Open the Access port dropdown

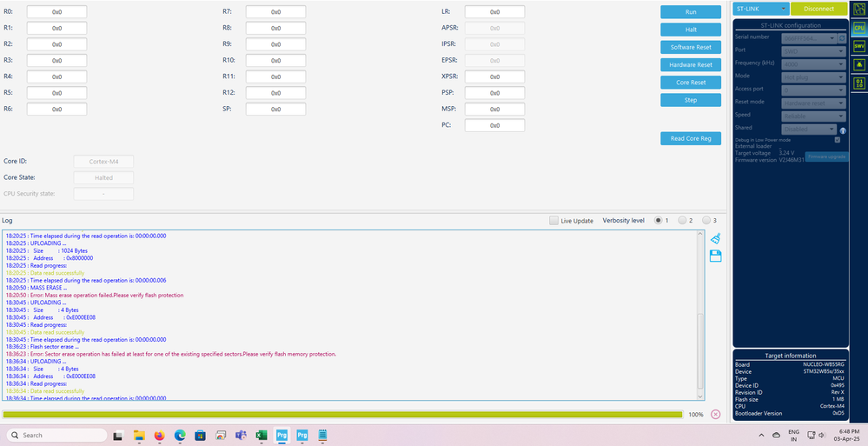pos(814,90)
